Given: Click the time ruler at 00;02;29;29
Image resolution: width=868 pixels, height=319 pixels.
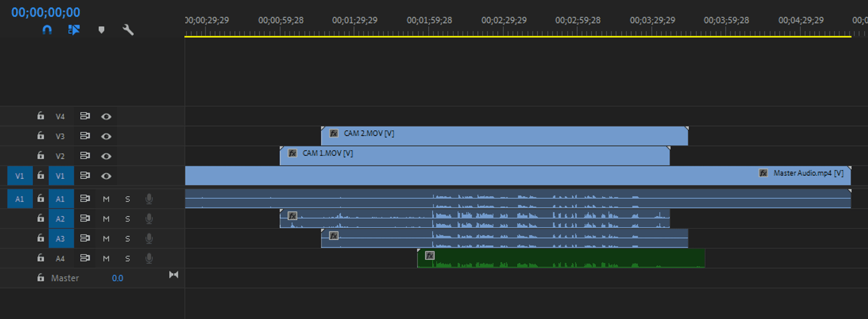Looking at the screenshot, I should (x=503, y=32).
